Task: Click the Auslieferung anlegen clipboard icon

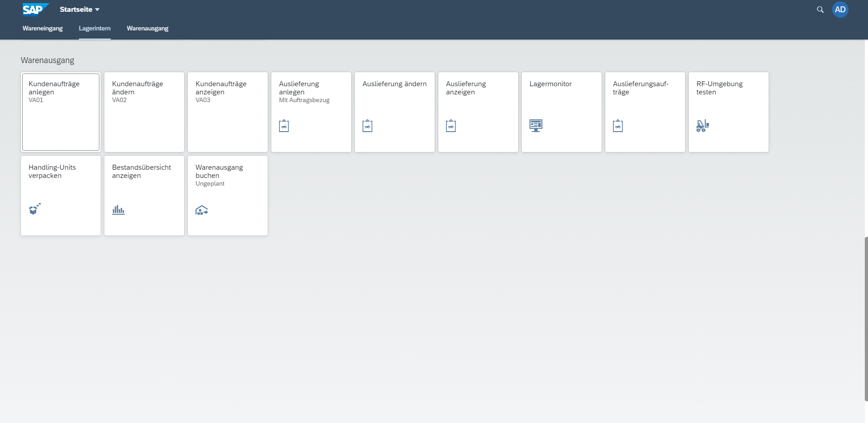Action: pos(284,126)
